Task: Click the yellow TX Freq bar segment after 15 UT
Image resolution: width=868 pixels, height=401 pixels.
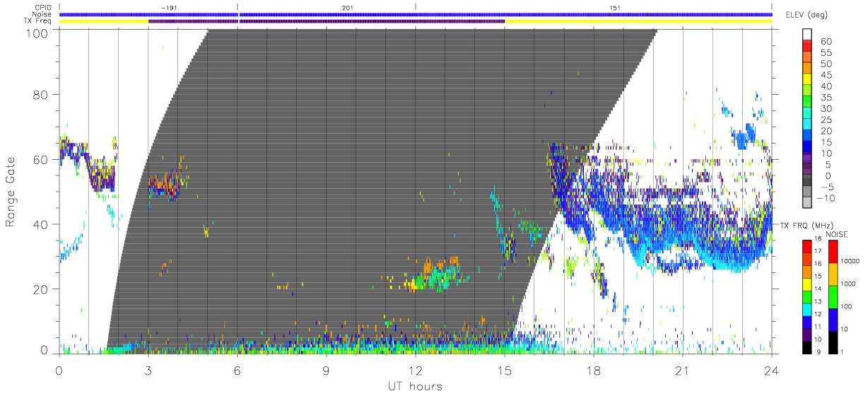Action: coord(638,21)
